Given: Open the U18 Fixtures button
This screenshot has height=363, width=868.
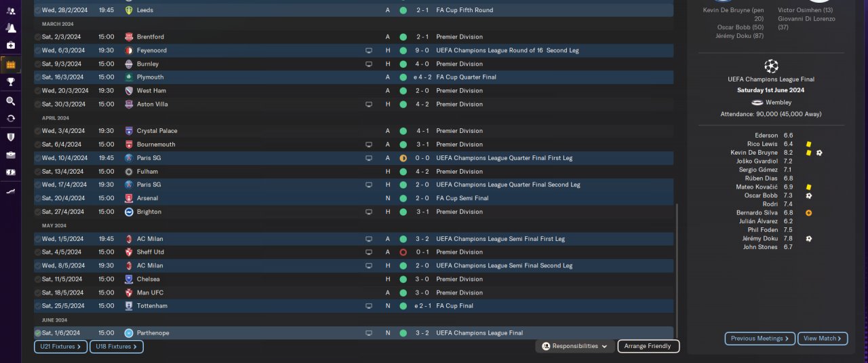Looking at the screenshot, I should pos(116,347).
